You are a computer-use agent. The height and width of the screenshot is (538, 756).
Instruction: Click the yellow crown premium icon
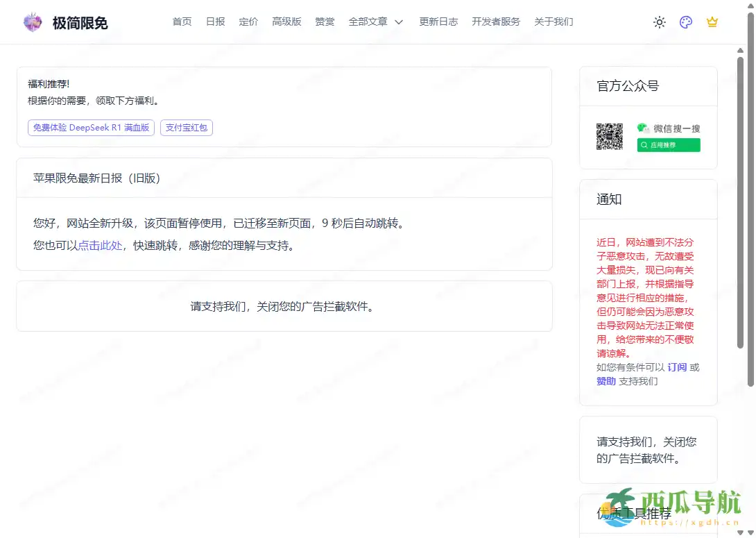tap(712, 22)
